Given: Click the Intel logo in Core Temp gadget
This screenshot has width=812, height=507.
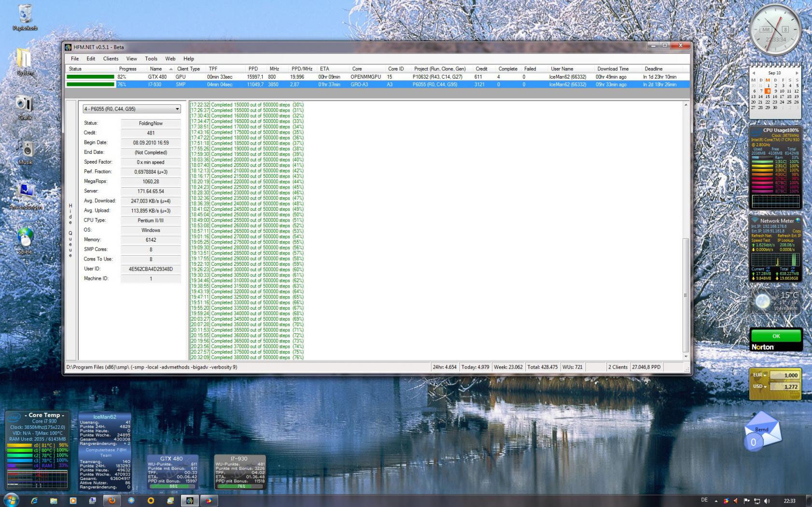Looking at the screenshot, I should [x=14, y=418].
